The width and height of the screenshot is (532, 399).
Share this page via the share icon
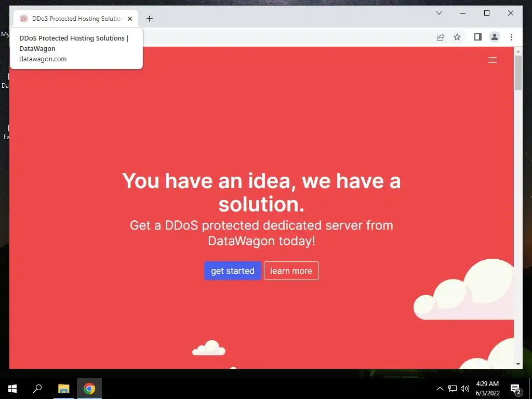coord(441,37)
